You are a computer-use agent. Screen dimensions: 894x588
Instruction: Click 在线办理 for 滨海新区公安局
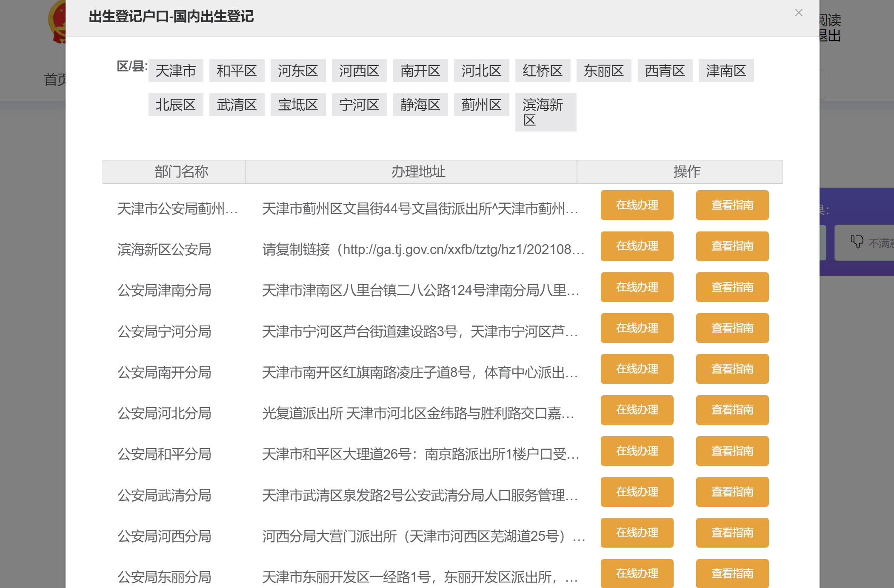[637, 246]
